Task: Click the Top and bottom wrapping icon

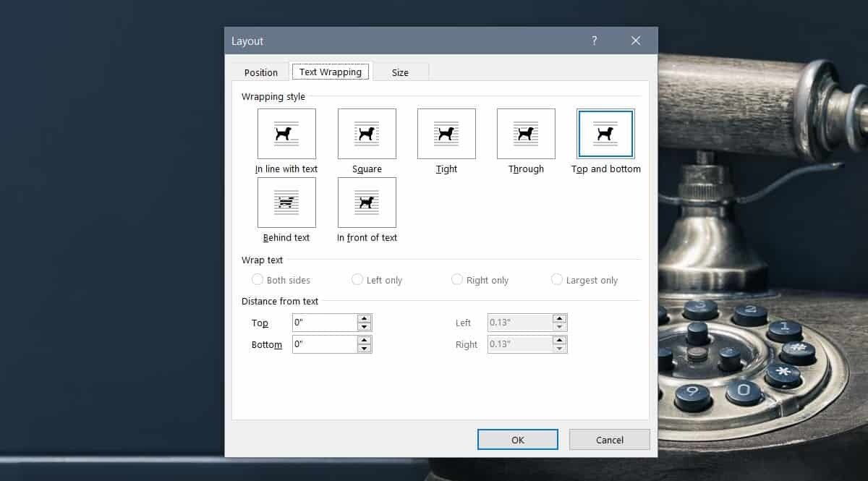Action: tap(605, 134)
